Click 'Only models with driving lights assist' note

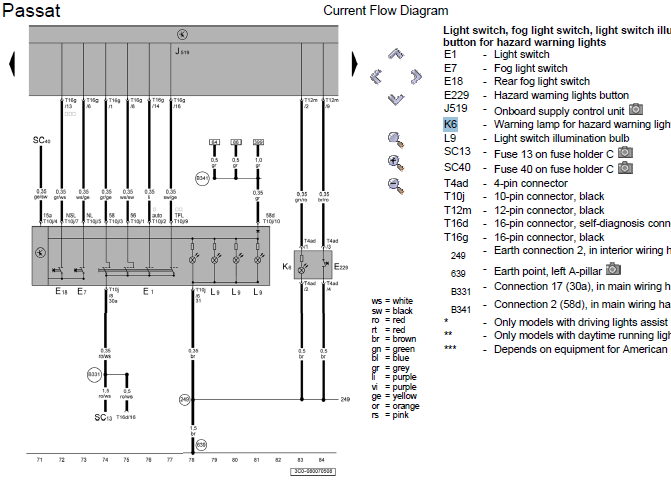581,322
